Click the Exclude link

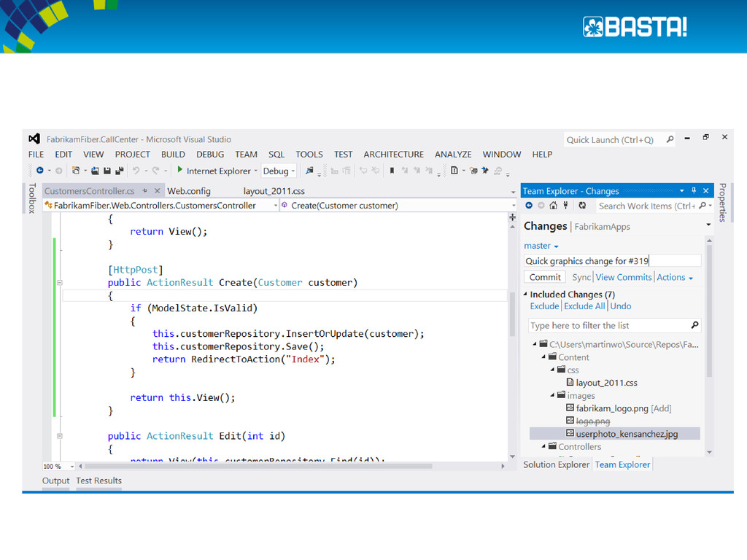coord(544,306)
